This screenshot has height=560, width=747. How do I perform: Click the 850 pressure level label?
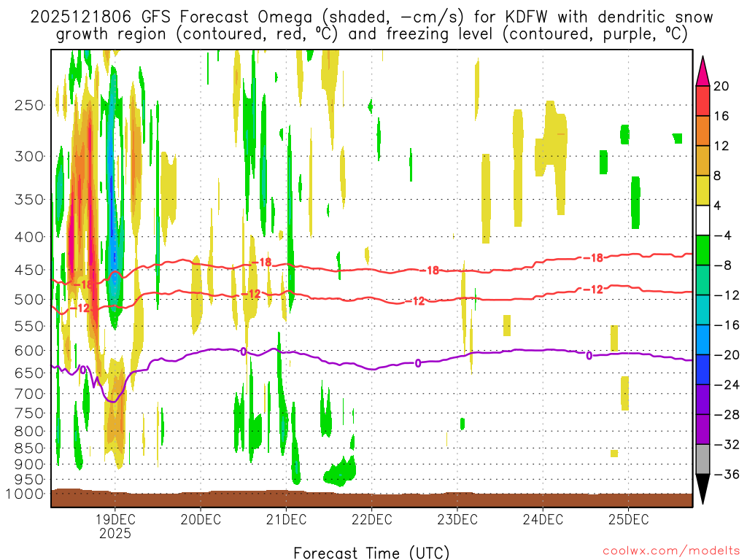point(28,448)
